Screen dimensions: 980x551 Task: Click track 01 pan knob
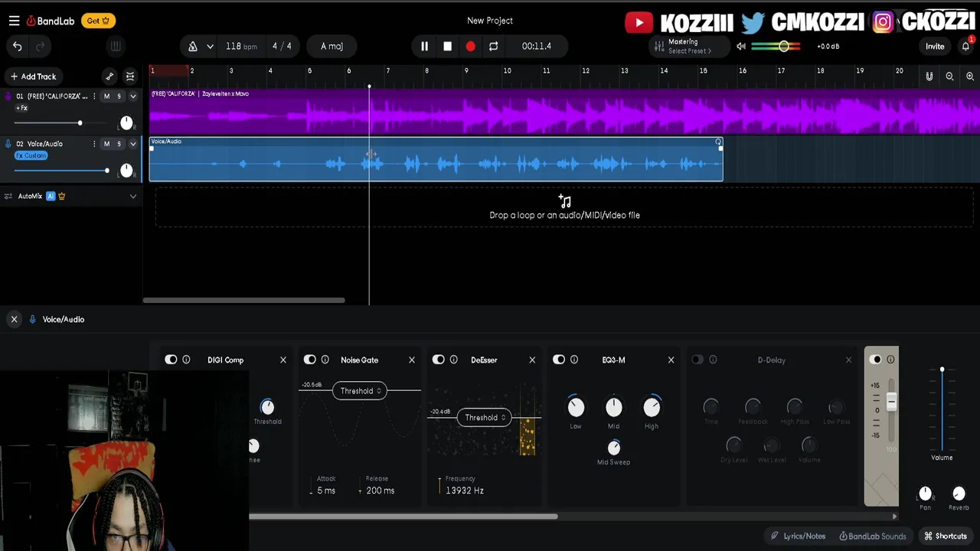[126, 123]
